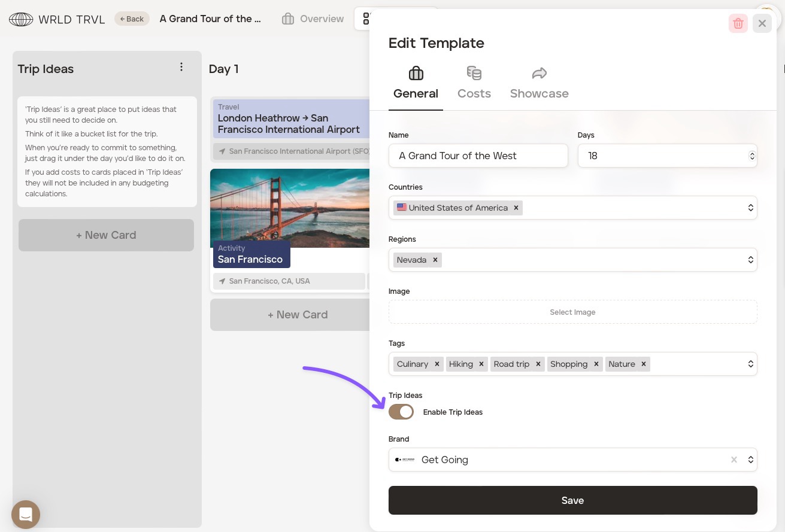Screen dimensions: 785x532
Task: Open the Brand dropdown chevron
Action: coord(750,460)
